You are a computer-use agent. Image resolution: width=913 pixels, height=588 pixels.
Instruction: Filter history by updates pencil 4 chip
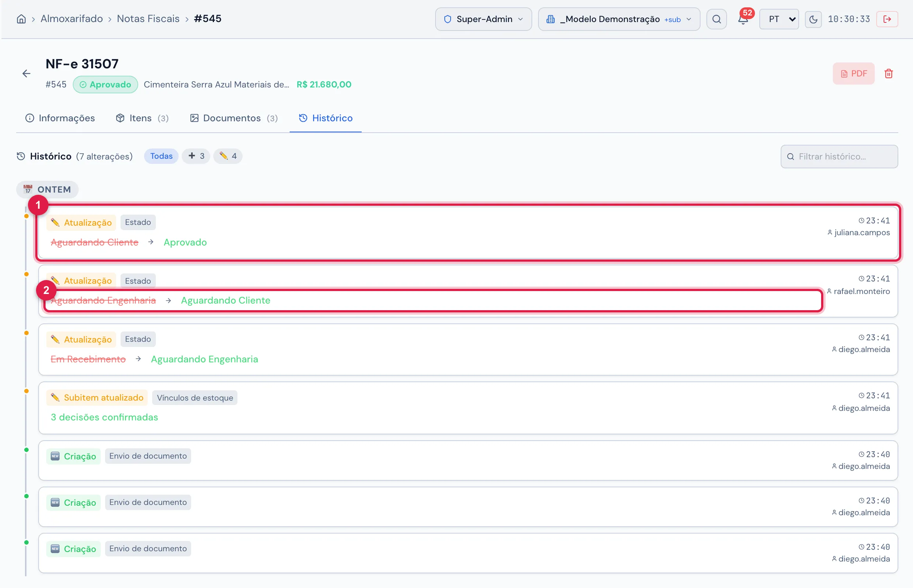point(228,156)
